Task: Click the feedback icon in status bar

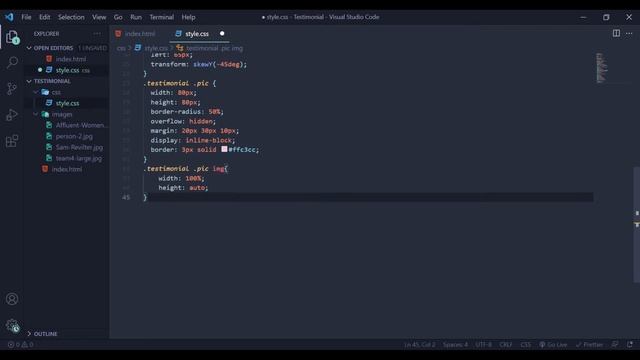Action: (x=615, y=344)
